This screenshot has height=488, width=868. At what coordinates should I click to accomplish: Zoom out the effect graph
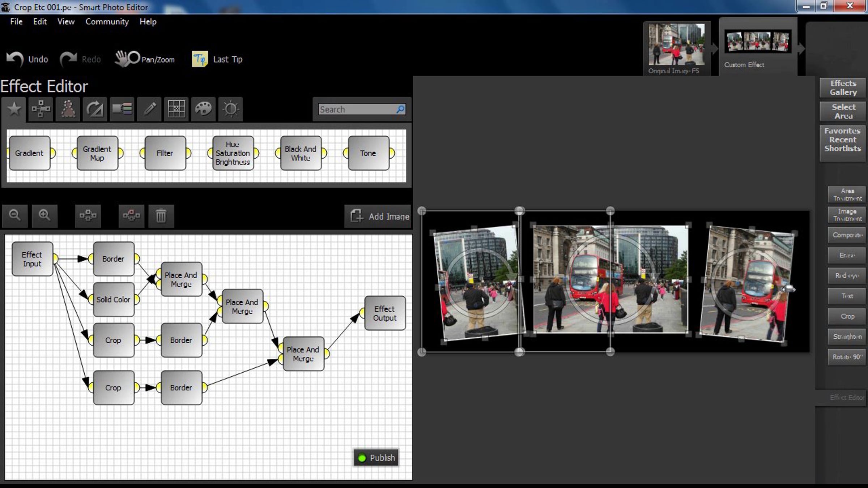[15, 215]
